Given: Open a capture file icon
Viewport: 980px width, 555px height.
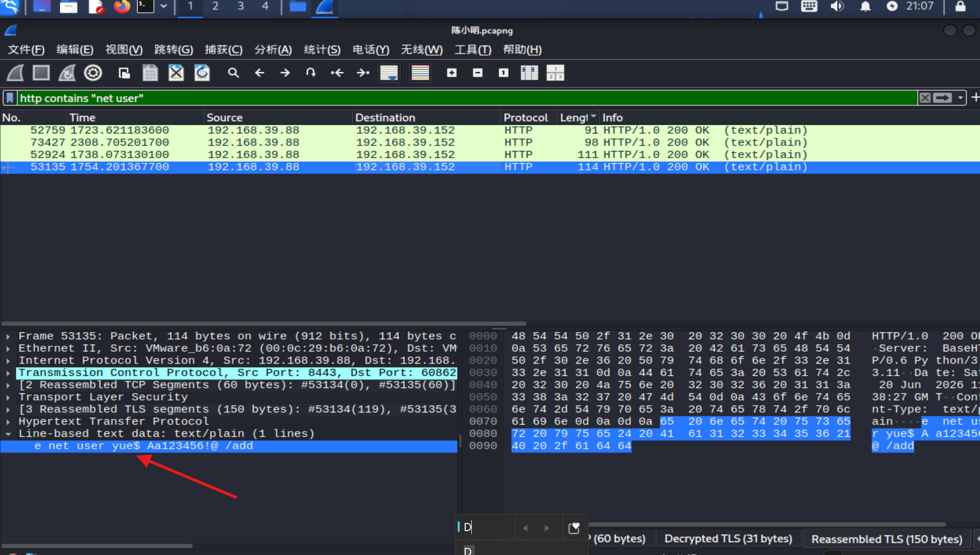Looking at the screenshot, I should 124,73.
